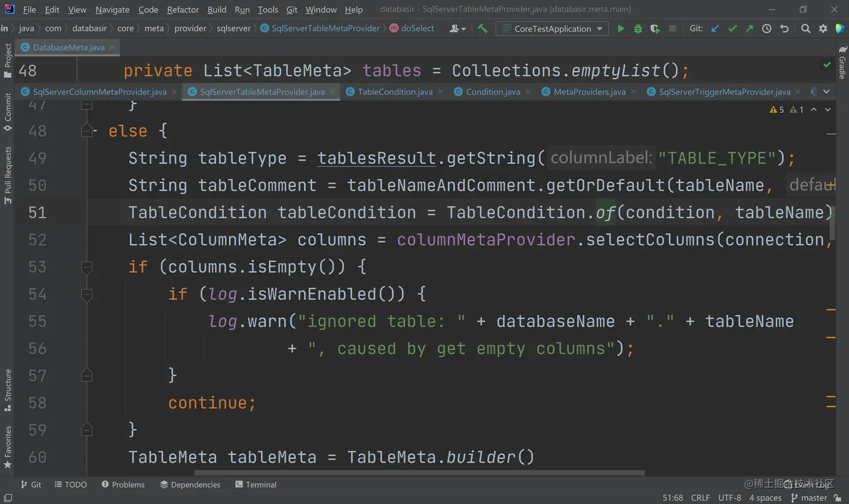
Task: Click the editor horizontal scrollbar thumb
Action: point(419,473)
